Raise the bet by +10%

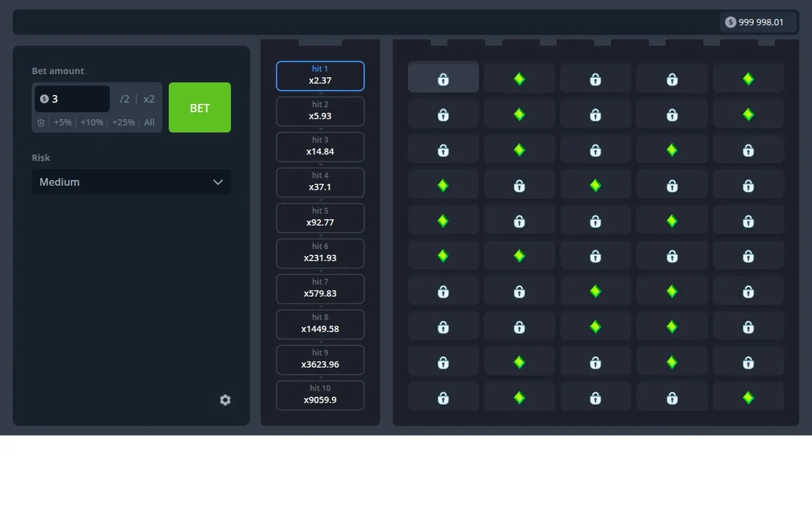pyautogui.click(x=92, y=123)
